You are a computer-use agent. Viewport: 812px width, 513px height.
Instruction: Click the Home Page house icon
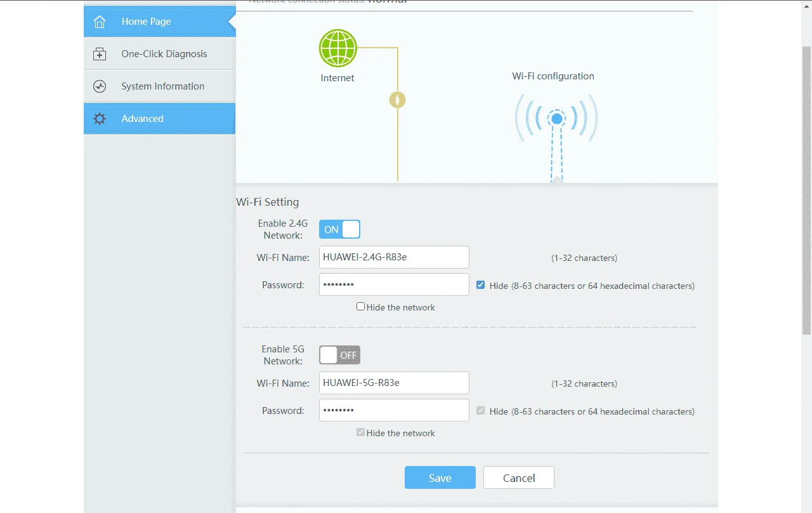pyautogui.click(x=100, y=22)
